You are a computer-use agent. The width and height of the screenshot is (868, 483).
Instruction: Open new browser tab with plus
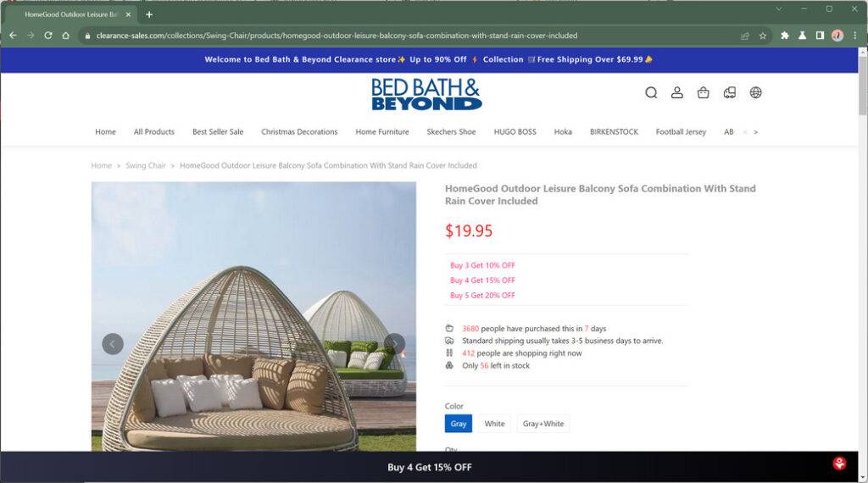coord(149,14)
